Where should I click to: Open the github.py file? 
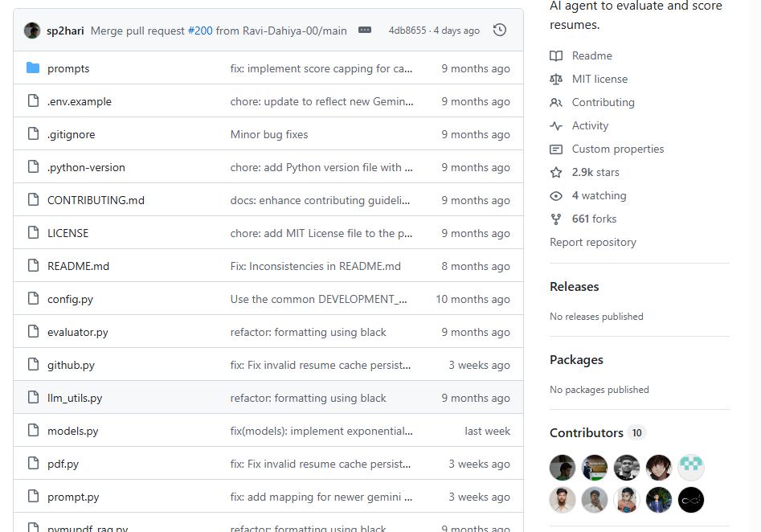(71, 366)
